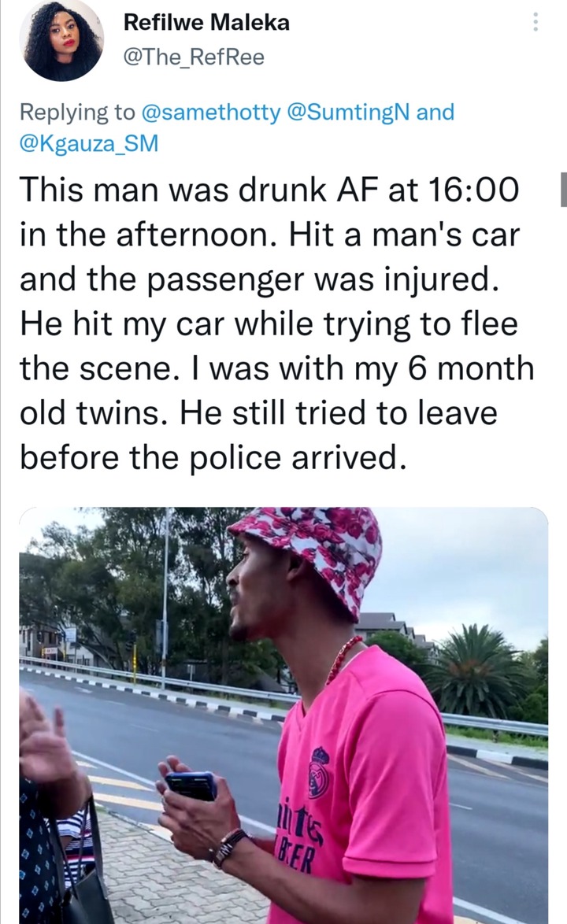Open the three-dot more options menu
The height and width of the screenshot is (924, 567).
535,22
